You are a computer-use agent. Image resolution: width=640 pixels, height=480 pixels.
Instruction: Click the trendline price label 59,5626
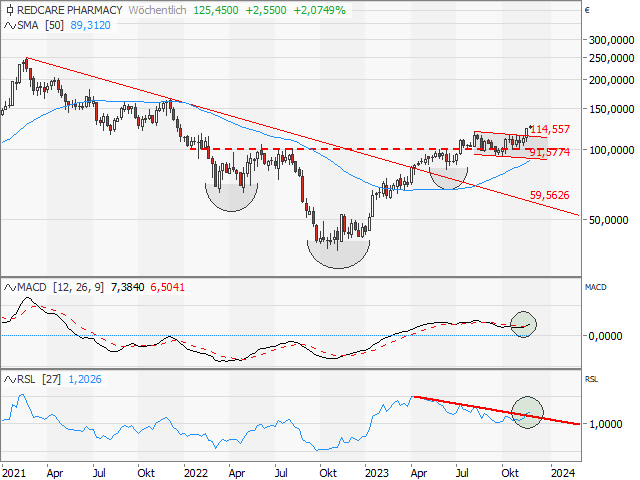tap(549, 195)
